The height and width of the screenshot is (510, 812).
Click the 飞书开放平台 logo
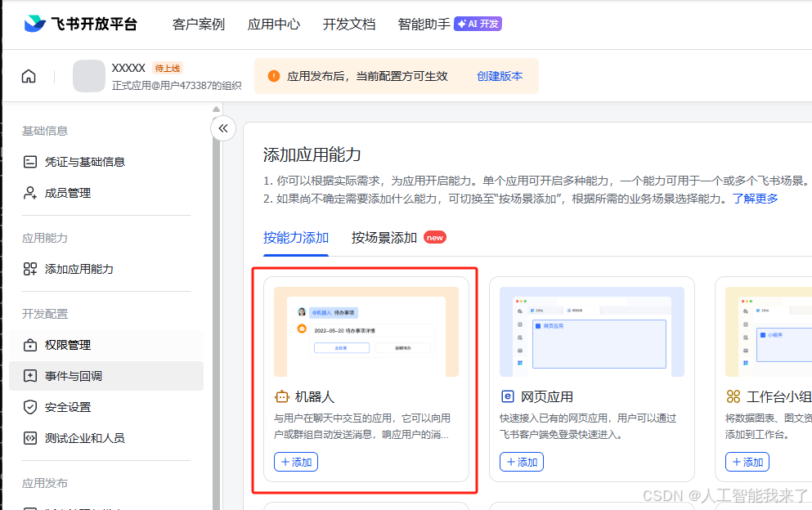click(x=80, y=24)
